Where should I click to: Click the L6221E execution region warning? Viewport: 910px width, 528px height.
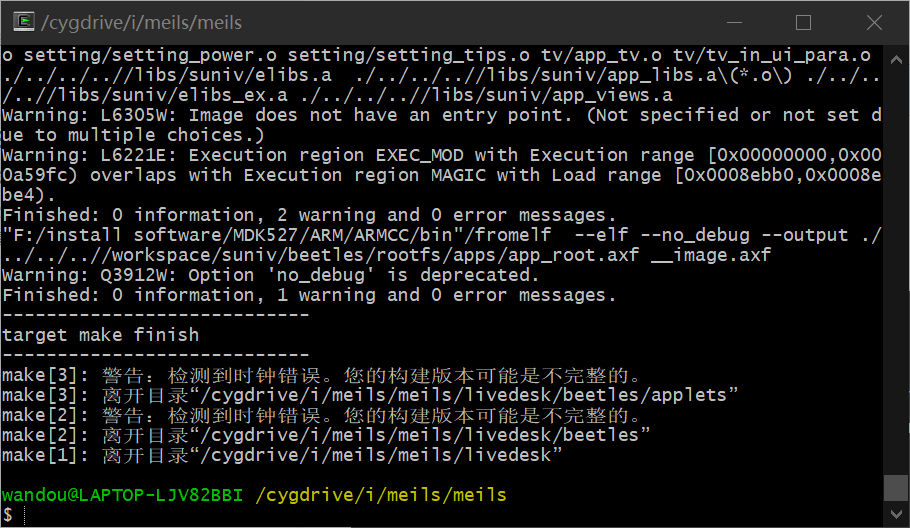(441, 175)
